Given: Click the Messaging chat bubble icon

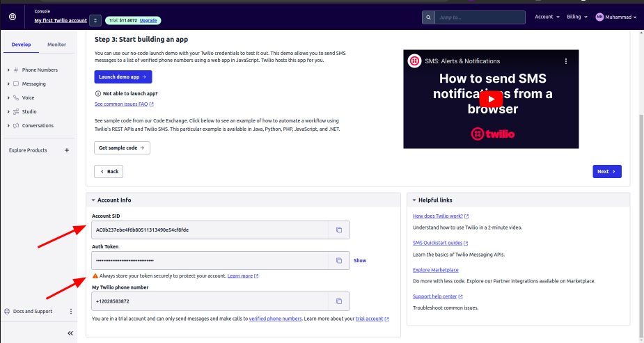Looking at the screenshot, I should 16,83.
